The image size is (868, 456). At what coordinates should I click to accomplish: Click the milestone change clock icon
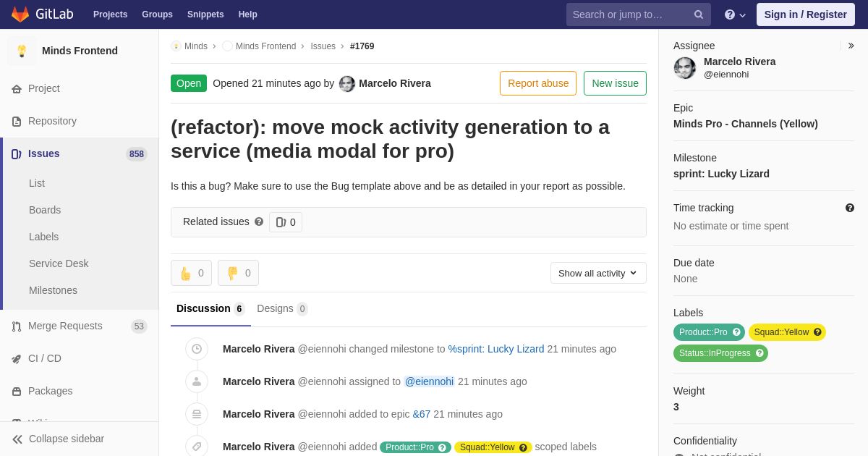click(197, 349)
